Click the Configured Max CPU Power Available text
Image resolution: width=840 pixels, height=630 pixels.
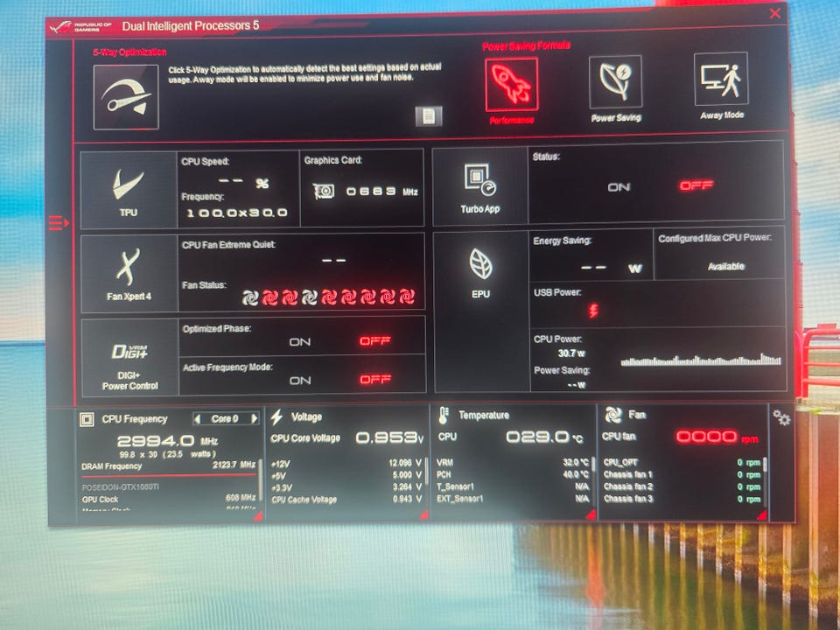tap(726, 266)
